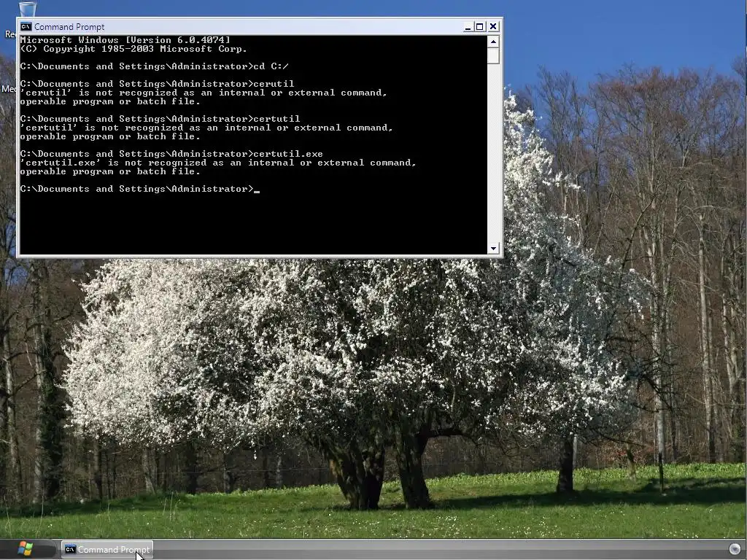Click the 'cerutil' typed command line
The image size is (747, 560).
click(x=158, y=85)
